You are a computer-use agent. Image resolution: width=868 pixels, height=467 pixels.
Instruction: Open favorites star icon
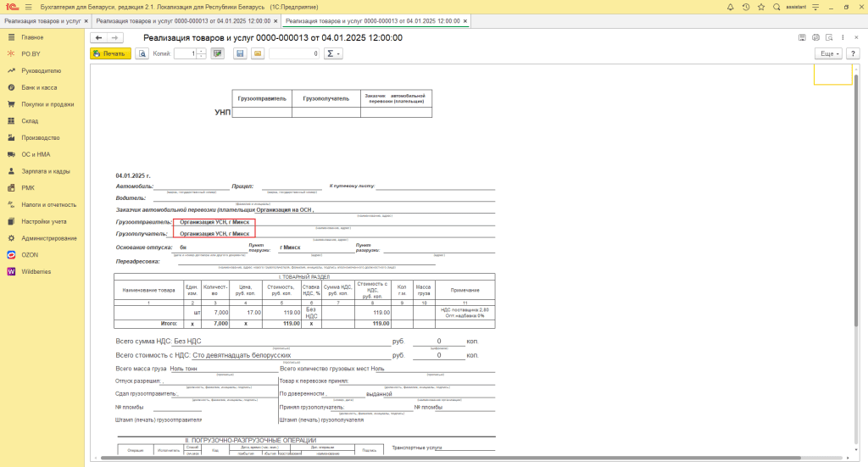[x=761, y=7]
